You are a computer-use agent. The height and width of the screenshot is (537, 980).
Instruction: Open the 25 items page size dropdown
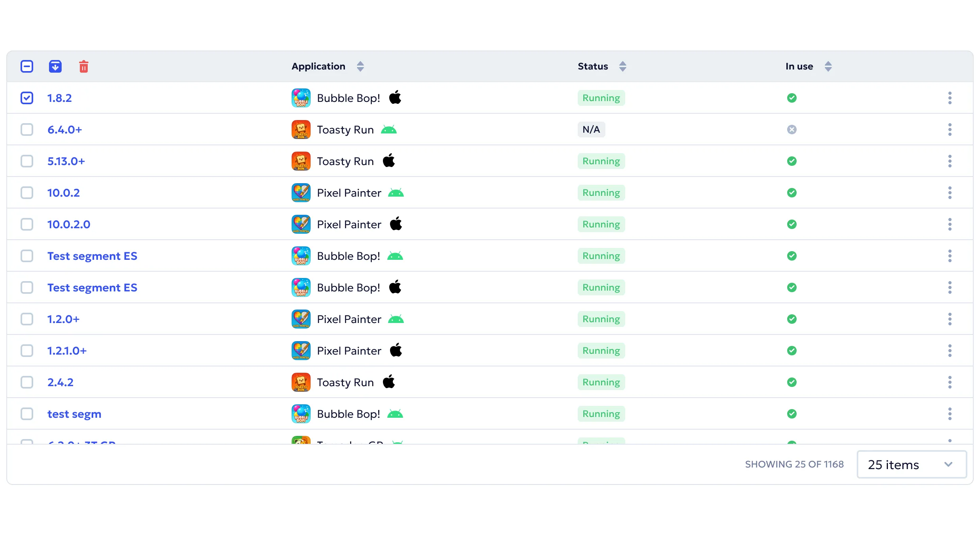coord(911,464)
